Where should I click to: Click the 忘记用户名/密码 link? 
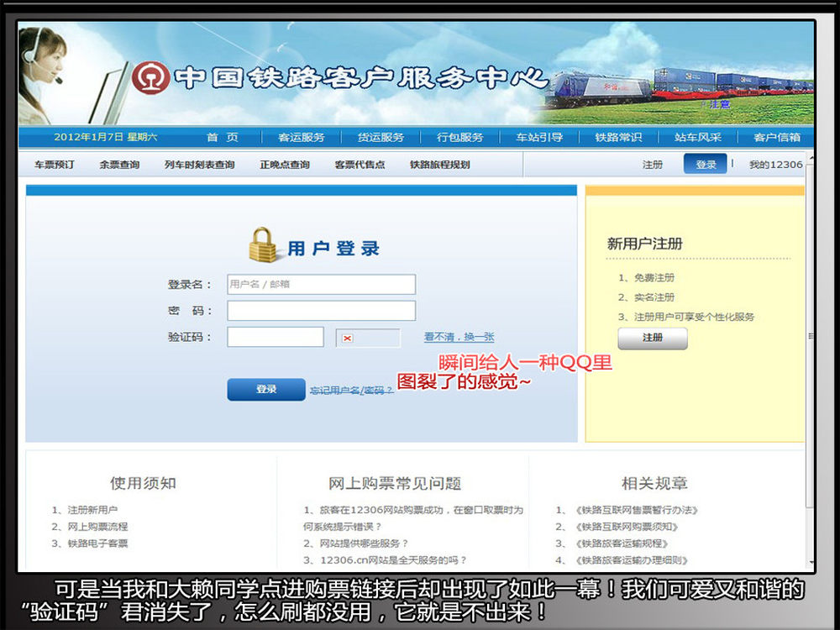351,391
